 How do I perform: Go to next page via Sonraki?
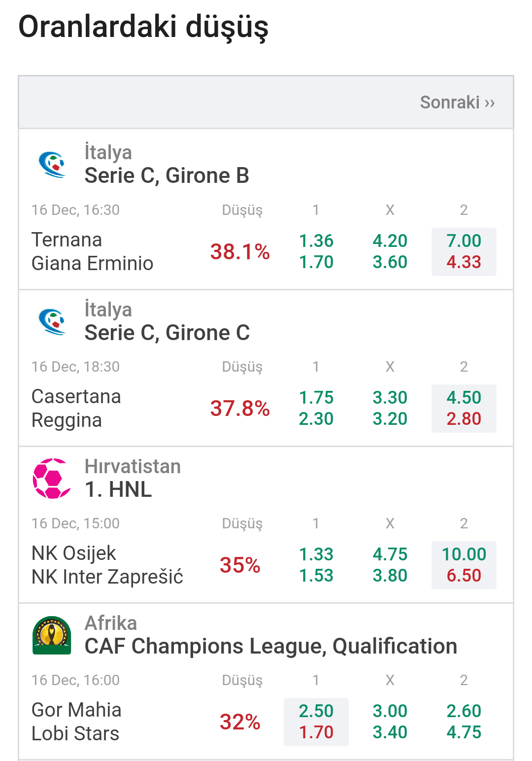[457, 103]
